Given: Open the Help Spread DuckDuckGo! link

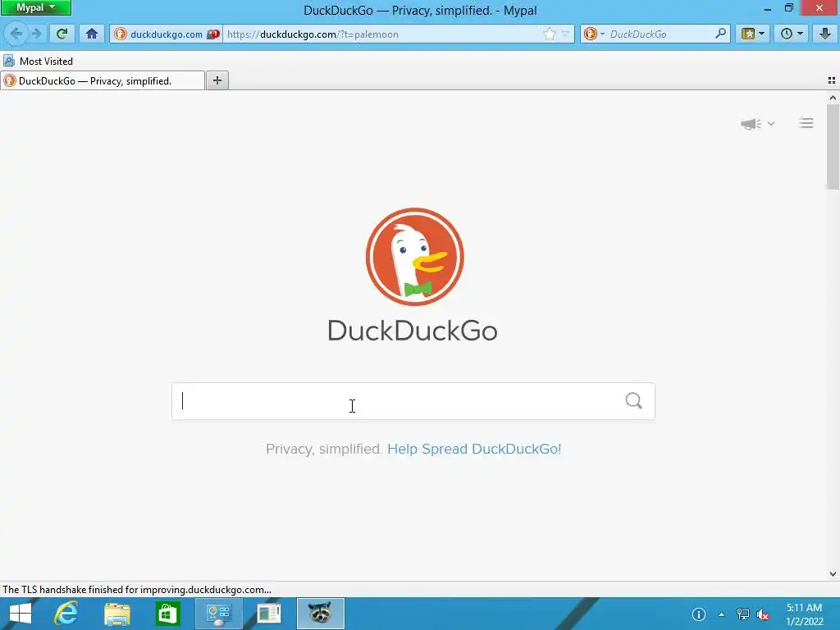Looking at the screenshot, I should [x=474, y=449].
